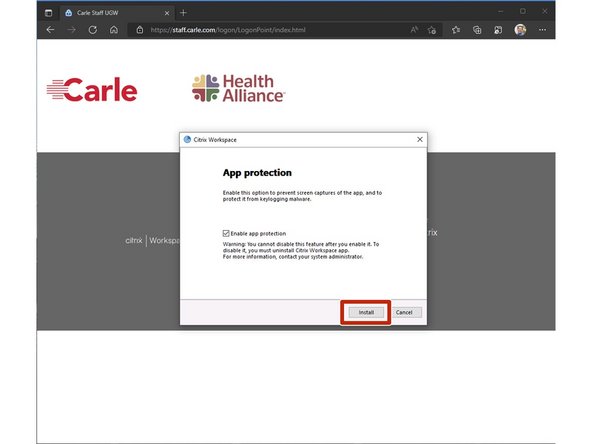Open the Read aloud icon in address bar
The height and width of the screenshot is (444, 592).
point(414,29)
